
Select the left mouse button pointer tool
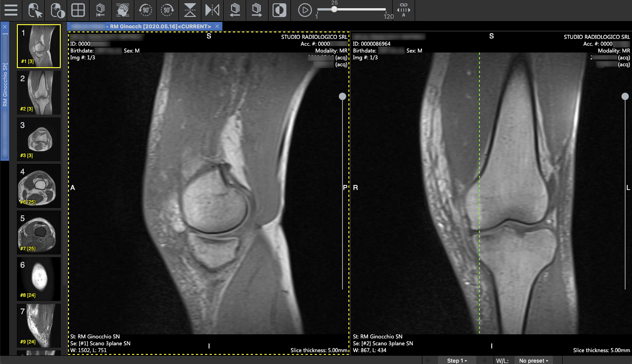[x=35, y=10]
